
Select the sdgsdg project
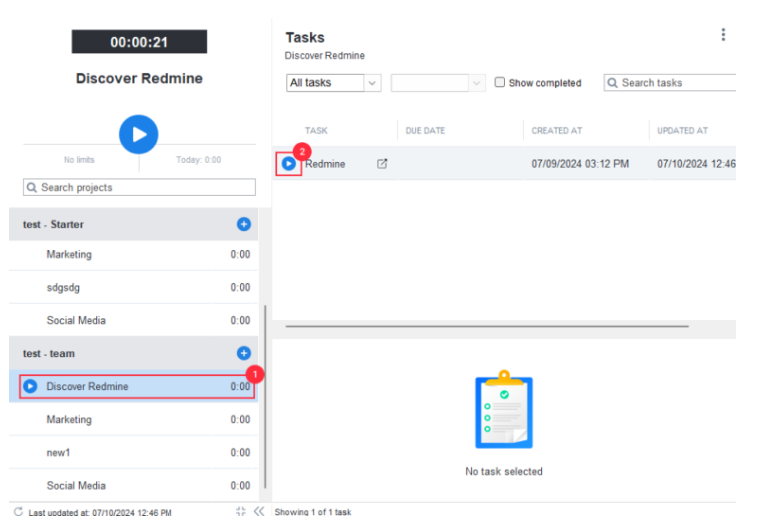click(66, 288)
